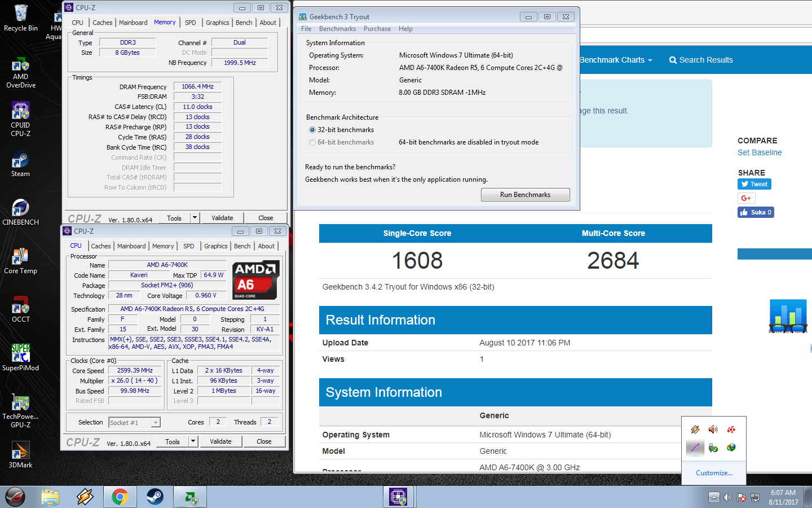Click the Google Plus share button
Viewport: 812px width, 508px height.
click(746, 198)
